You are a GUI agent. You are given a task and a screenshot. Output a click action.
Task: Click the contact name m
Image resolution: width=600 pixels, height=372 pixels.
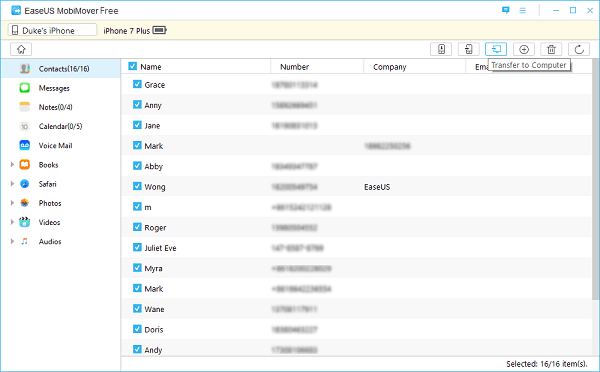tap(148, 207)
